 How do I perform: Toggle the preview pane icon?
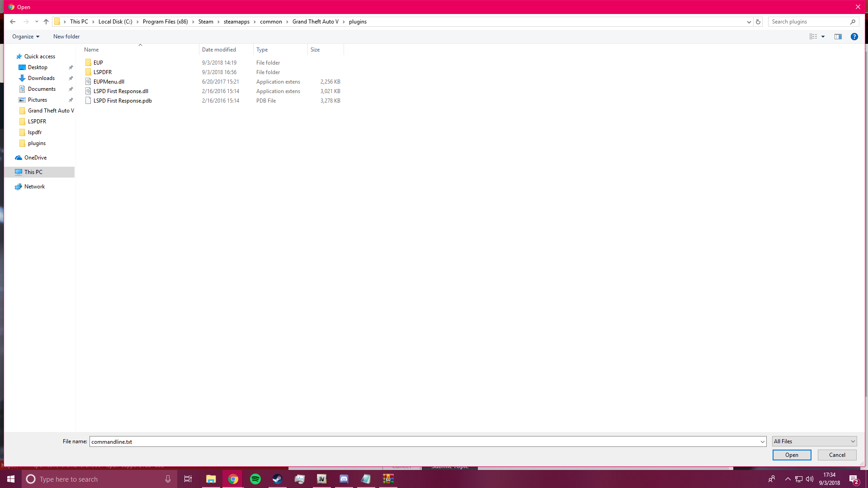[838, 37]
